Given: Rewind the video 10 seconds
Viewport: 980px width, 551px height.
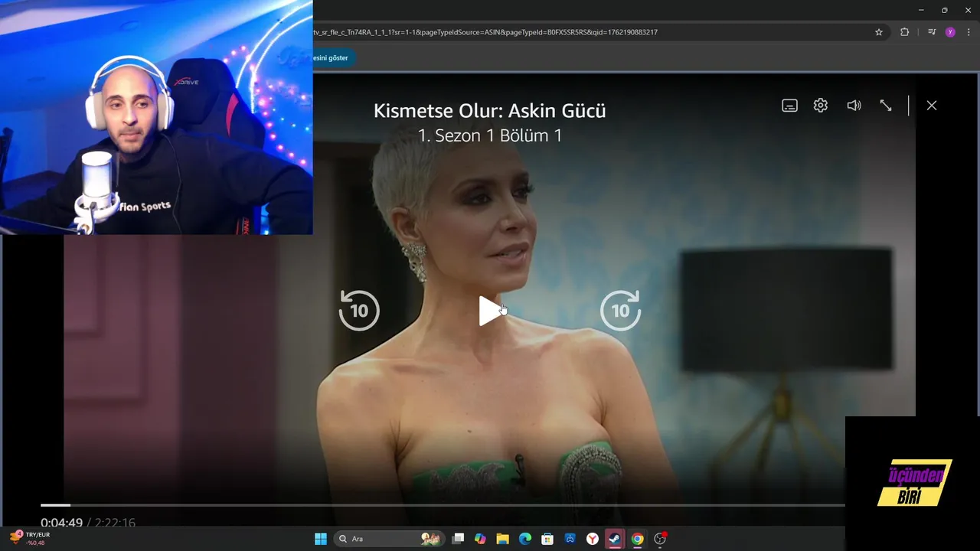Looking at the screenshot, I should [359, 310].
